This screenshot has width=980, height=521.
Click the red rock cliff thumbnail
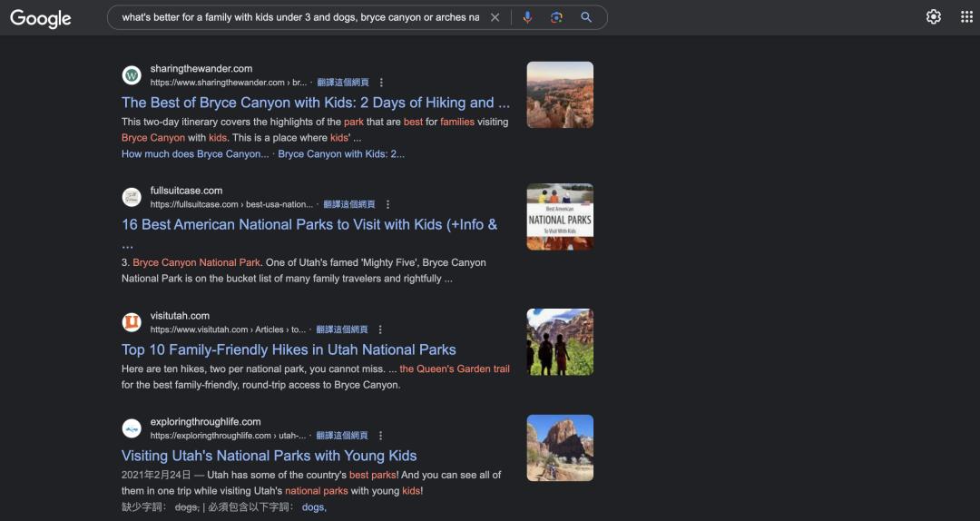click(x=560, y=447)
